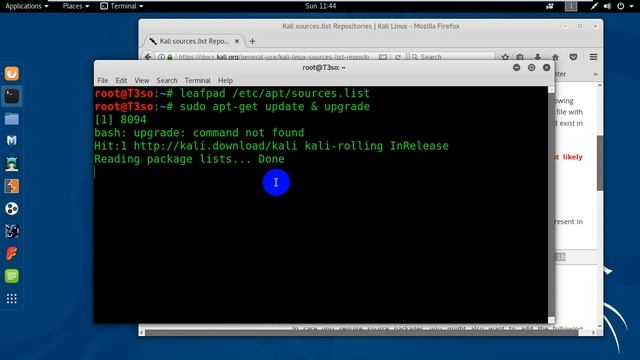Open the View menu in terminal
Image resolution: width=640 pixels, height=360 pixels.
click(x=142, y=80)
